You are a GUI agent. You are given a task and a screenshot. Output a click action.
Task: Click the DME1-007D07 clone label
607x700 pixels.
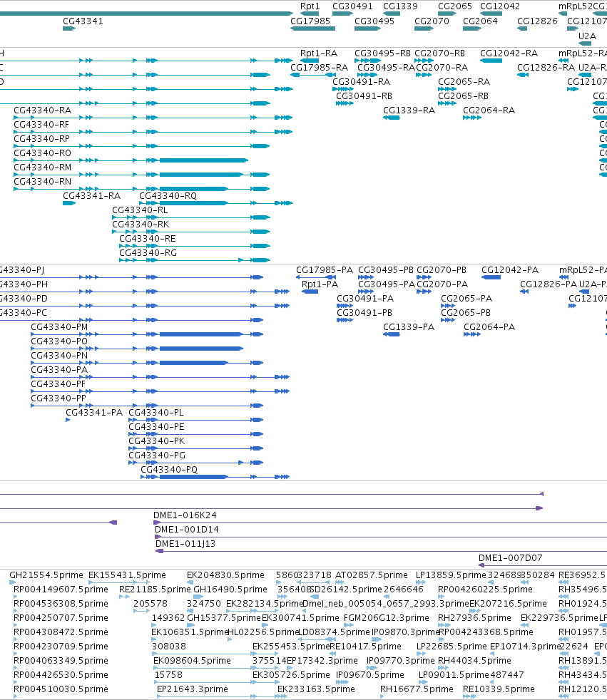[511, 558]
